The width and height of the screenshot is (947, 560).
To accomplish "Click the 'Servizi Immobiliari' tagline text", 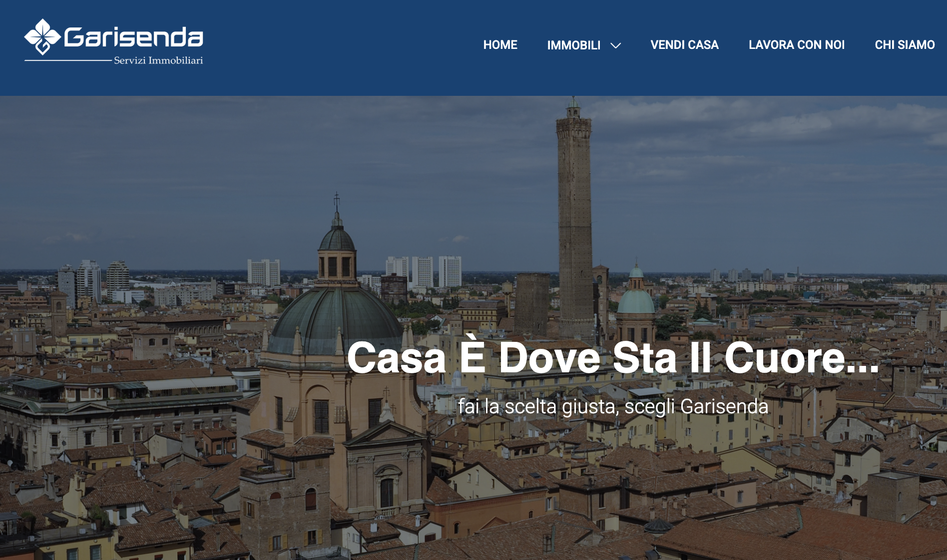I will tap(158, 60).
